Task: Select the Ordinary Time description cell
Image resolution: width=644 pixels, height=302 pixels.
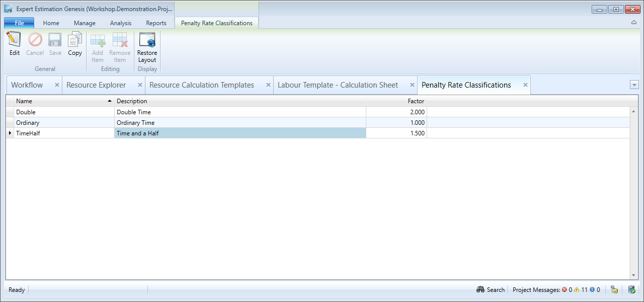Action: (239, 123)
